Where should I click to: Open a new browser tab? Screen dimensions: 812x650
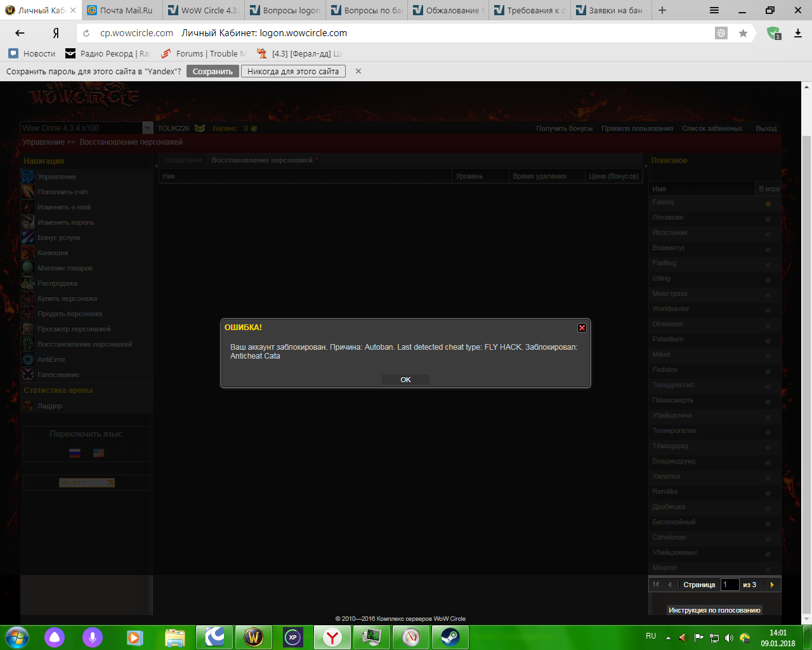coord(662,10)
